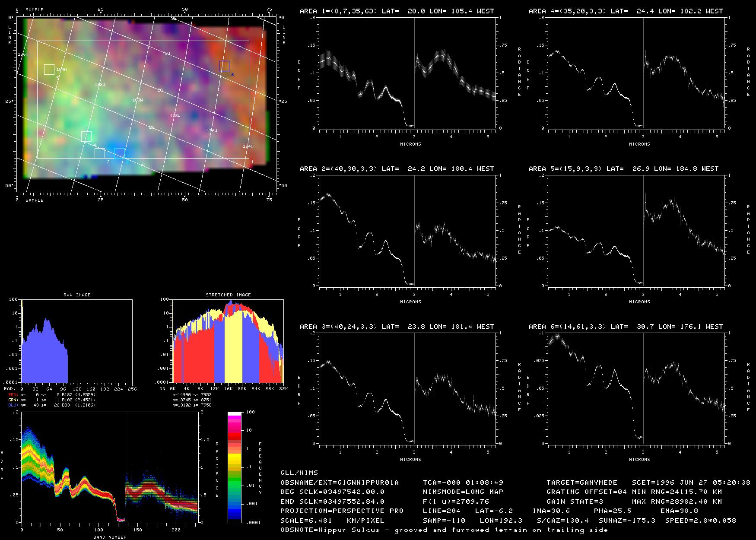
Task: Click the Area 4 square on the map
Action: tap(86, 137)
